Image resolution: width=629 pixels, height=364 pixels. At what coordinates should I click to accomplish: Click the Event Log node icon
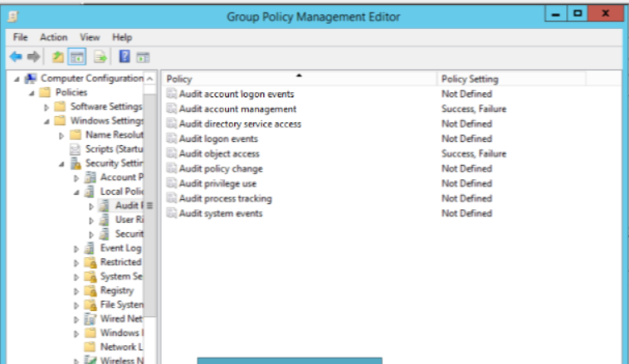tap(90, 248)
